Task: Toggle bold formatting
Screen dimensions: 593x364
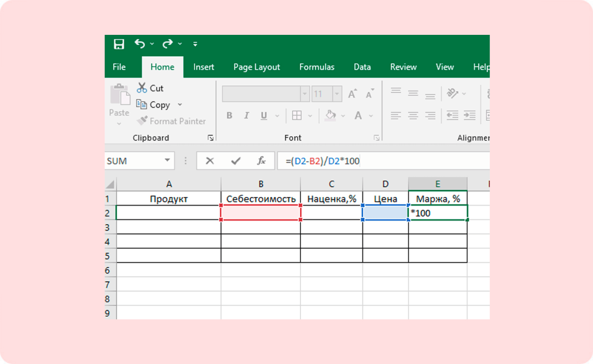Action: (230, 115)
